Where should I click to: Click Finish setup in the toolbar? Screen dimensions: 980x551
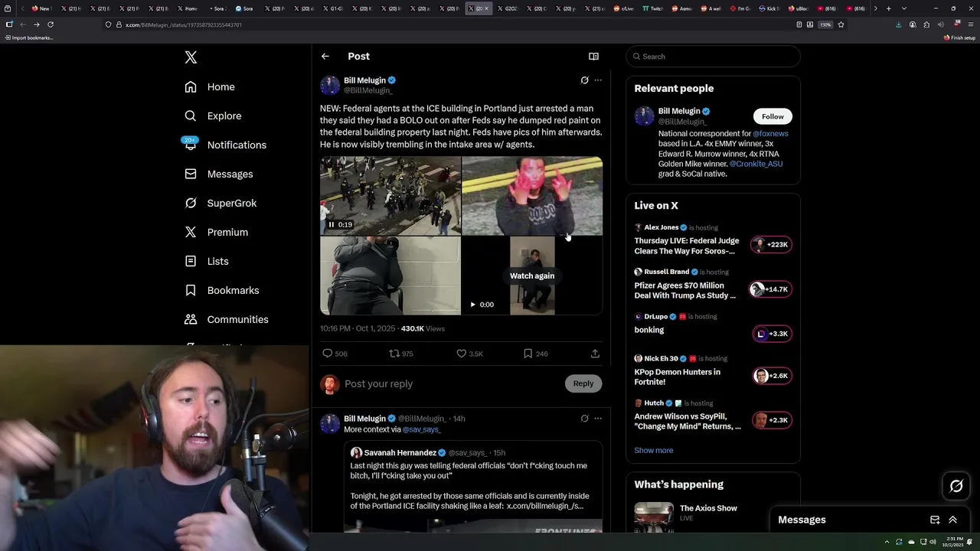pos(960,37)
